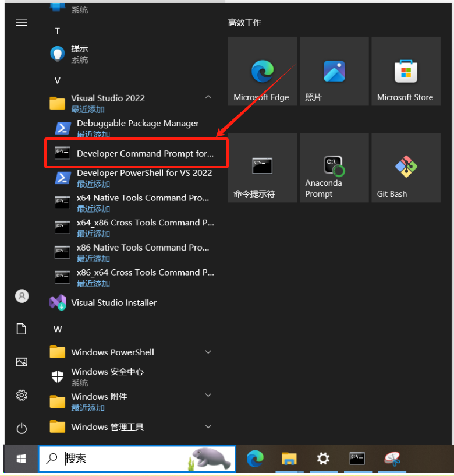Viewport: 454px width, 476px height.
Task: Click the user account avatar icon
Action: tap(22, 296)
